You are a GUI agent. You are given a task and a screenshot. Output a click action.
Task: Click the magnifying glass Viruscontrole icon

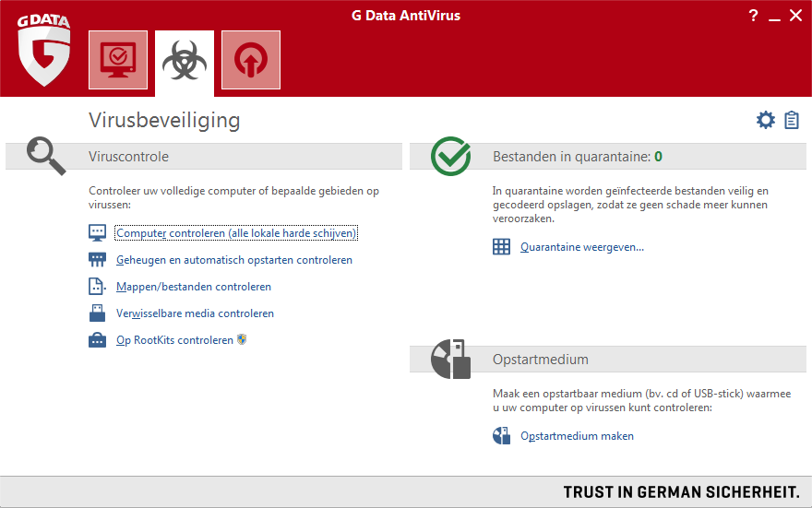[x=45, y=156]
